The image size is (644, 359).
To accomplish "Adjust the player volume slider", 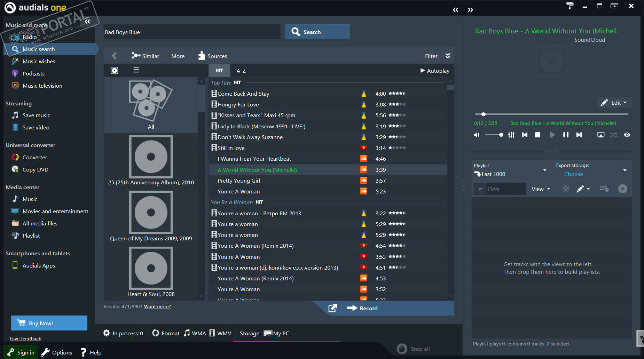I will coord(494,135).
